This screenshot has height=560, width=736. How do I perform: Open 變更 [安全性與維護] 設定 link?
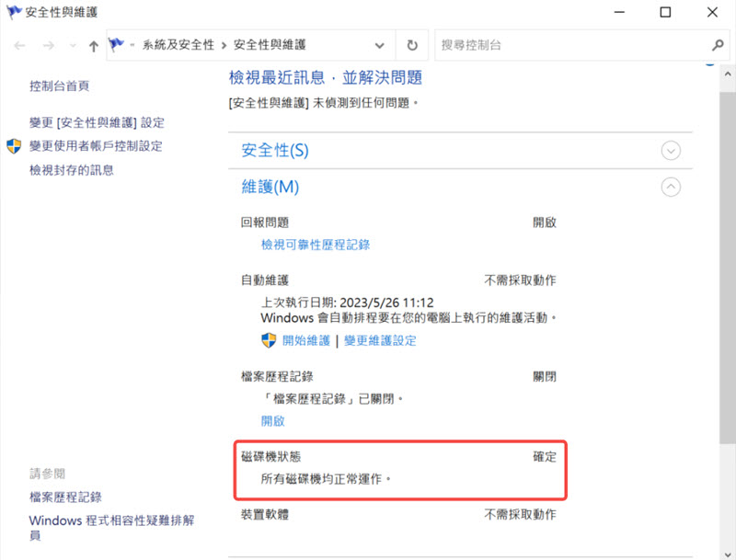click(x=97, y=122)
